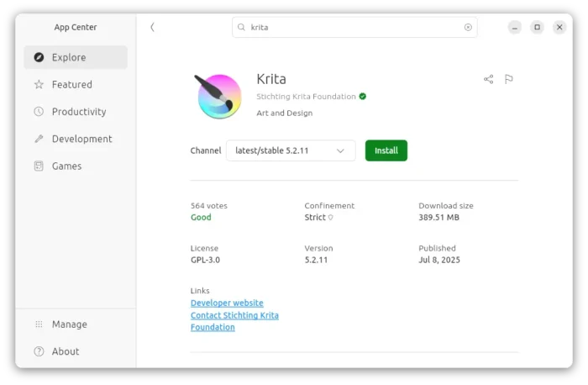Click the share icon for Krita
The image size is (588, 385).
(488, 79)
